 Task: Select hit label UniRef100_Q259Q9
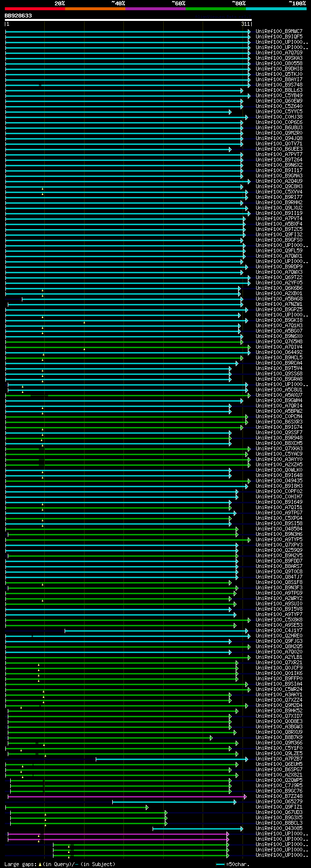pos(279,550)
